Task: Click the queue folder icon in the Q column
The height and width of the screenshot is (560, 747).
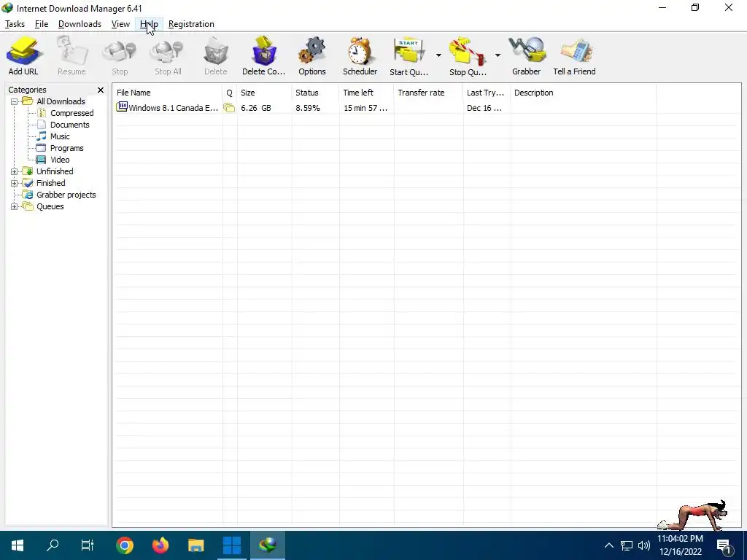Action: [229, 108]
